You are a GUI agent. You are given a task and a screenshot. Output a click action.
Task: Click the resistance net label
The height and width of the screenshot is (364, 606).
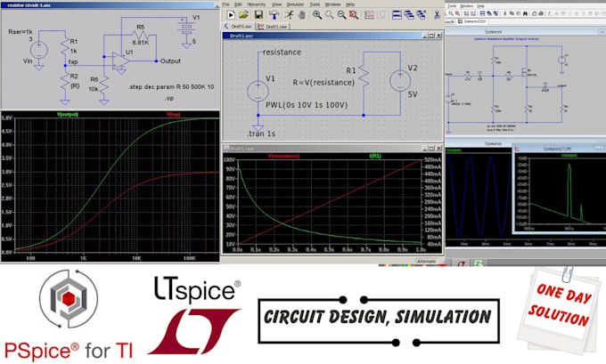click(282, 53)
